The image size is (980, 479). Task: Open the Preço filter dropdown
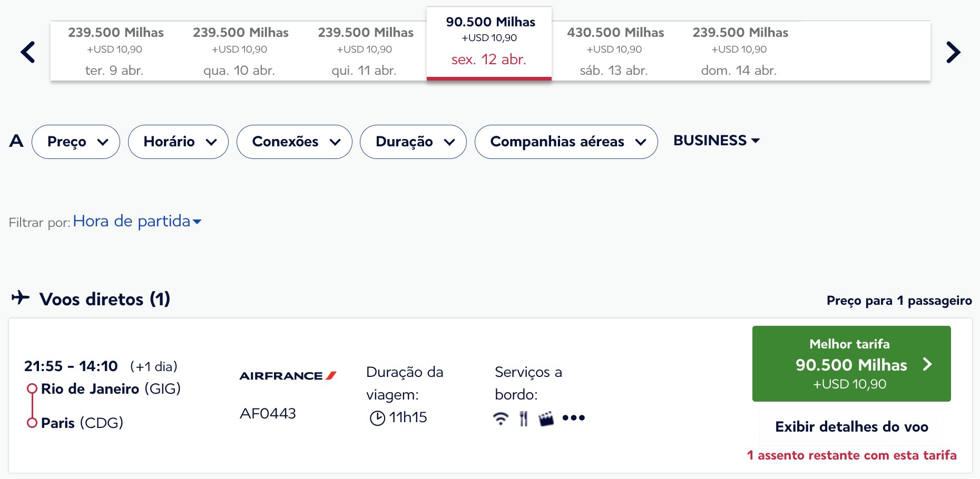coord(76,142)
